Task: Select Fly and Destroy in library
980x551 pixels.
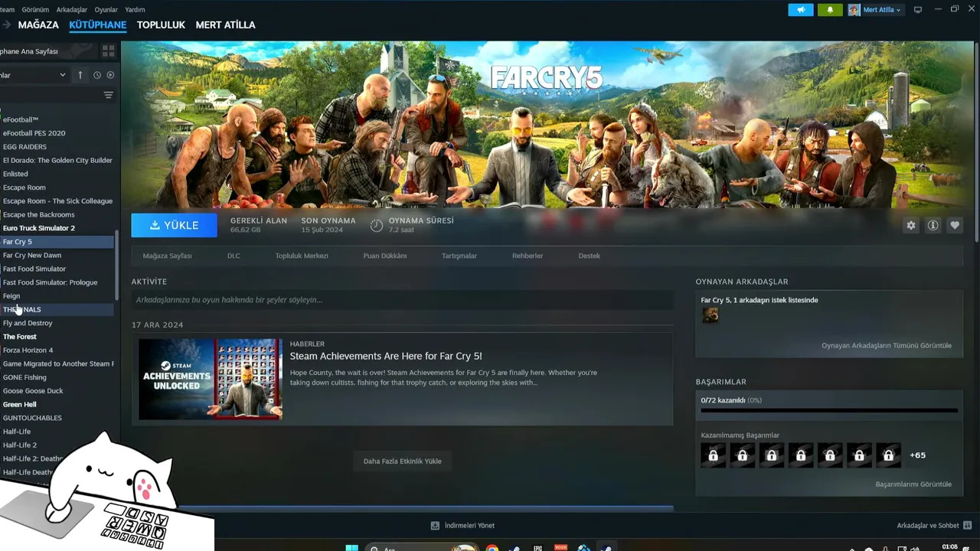Action: (x=28, y=323)
